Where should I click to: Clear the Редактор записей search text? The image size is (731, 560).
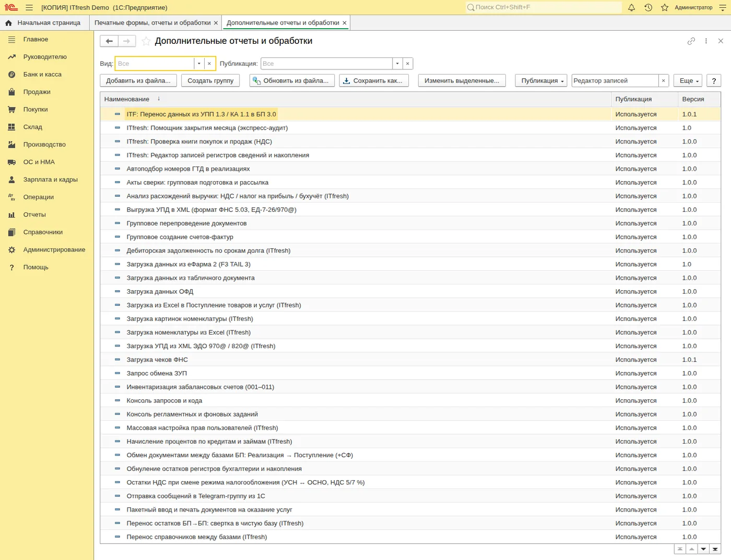pos(663,80)
